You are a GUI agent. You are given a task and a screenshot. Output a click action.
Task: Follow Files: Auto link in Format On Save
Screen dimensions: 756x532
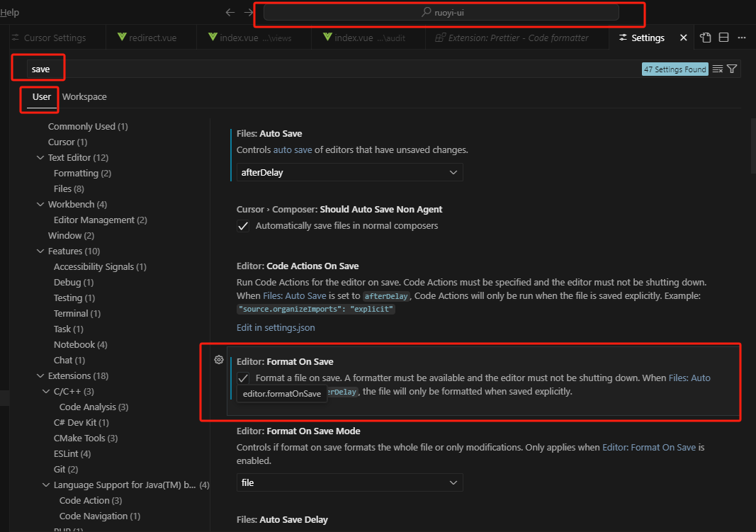(x=689, y=378)
